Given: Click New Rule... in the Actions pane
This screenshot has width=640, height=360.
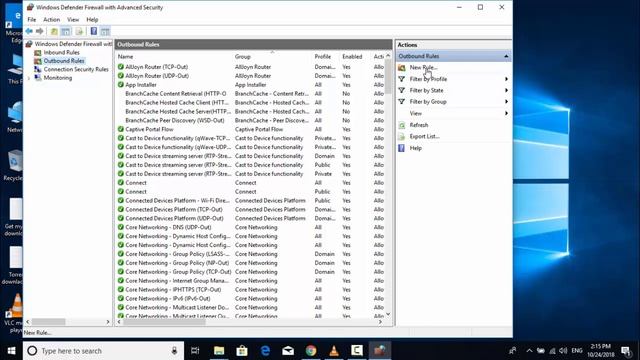Looking at the screenshot, I should coord(423,67).
